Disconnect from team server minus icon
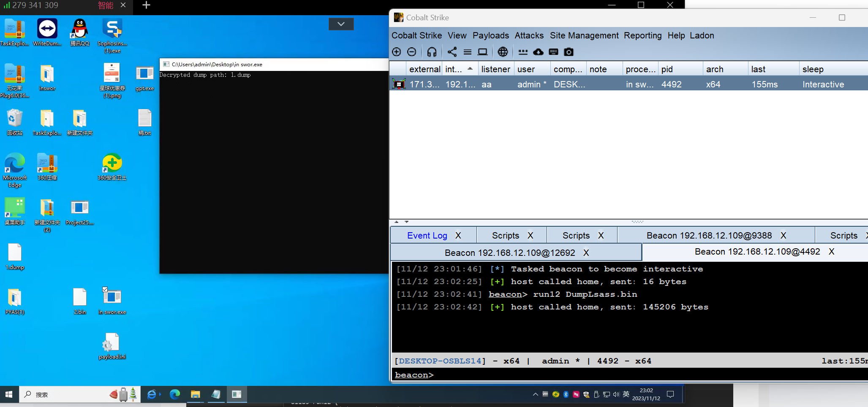 (412, 52)
